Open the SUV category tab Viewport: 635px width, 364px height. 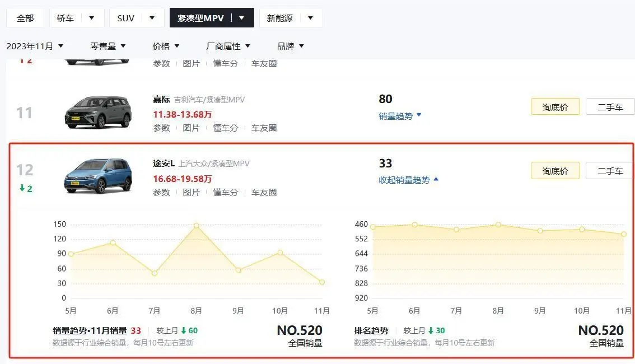click(125, 18)
